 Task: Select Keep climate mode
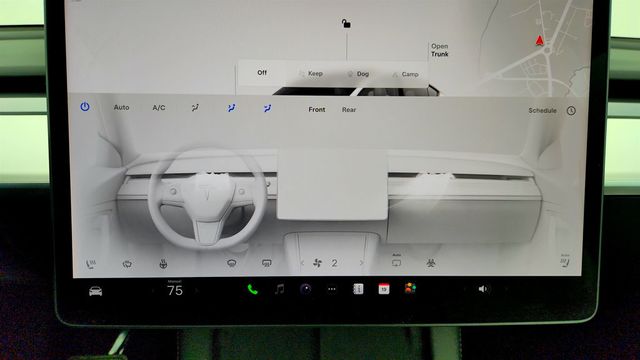click(311, 74)
